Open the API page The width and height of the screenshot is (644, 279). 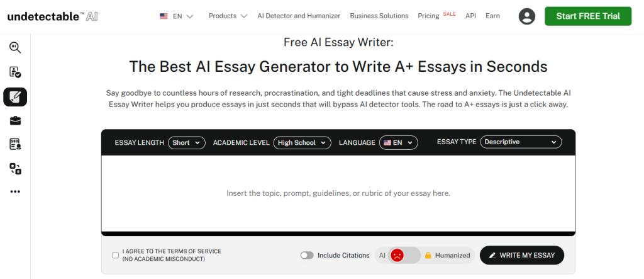click(470, 16)
